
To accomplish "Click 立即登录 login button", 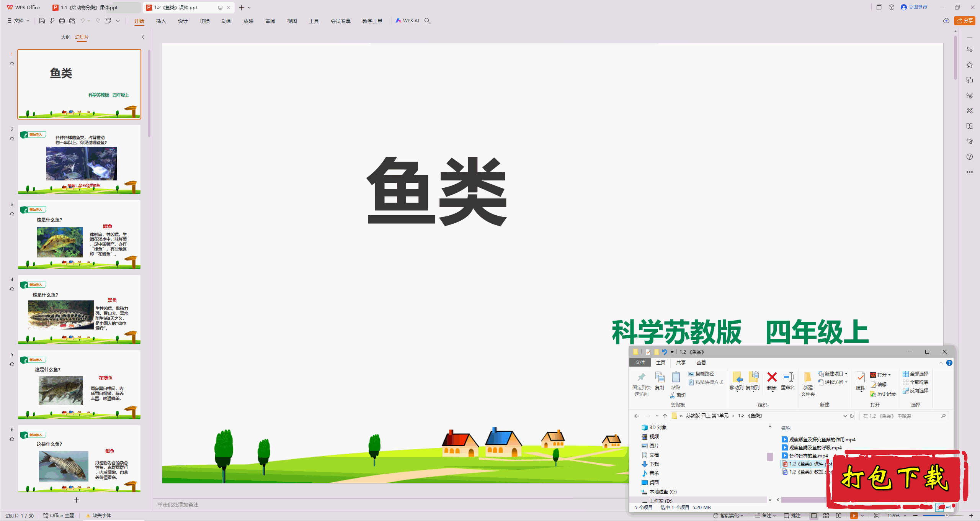I will point(914,7).
